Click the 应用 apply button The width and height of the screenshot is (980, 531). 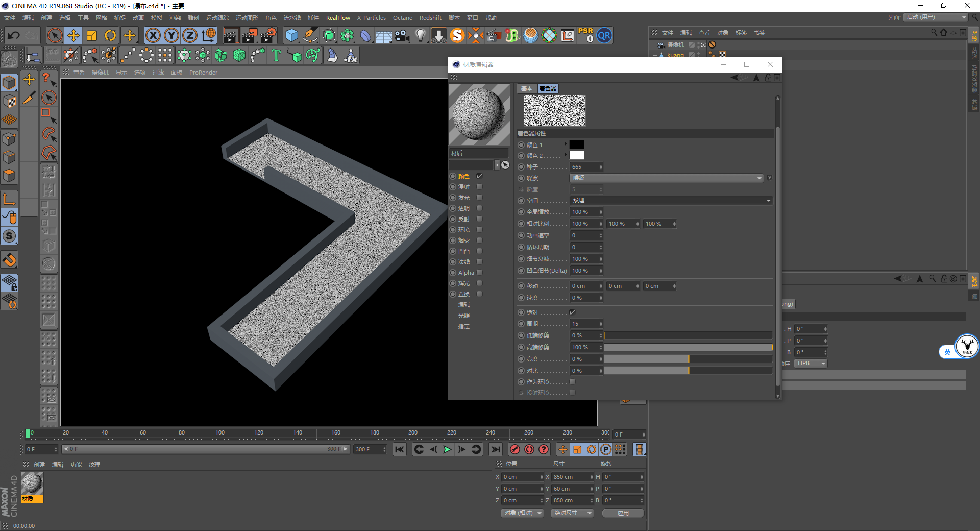coord(623,513)
